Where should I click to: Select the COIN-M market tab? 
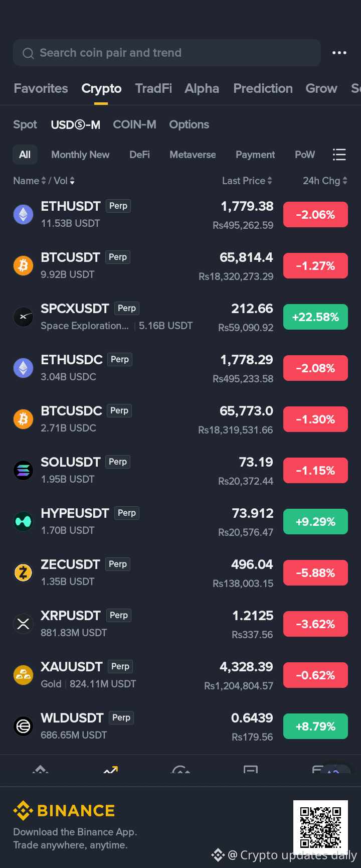(134, 124)
